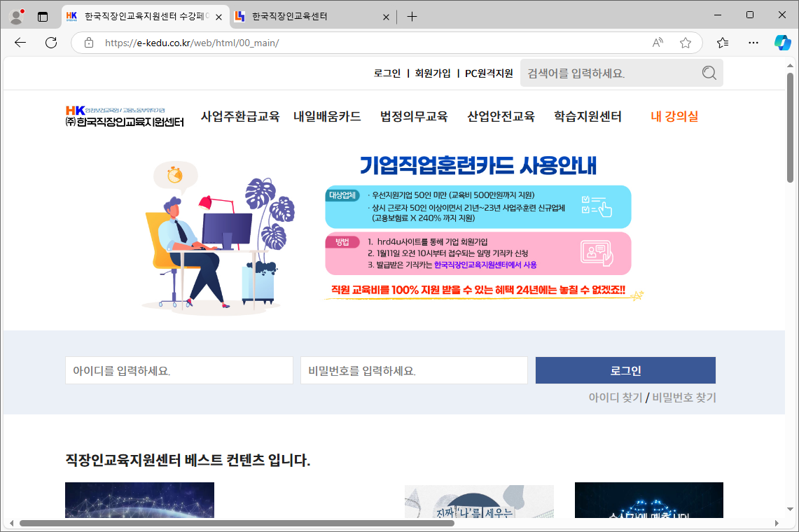Open the collections icon next to favorites
The width and height of the screenshot is (799, 532).
pos(722,43)
